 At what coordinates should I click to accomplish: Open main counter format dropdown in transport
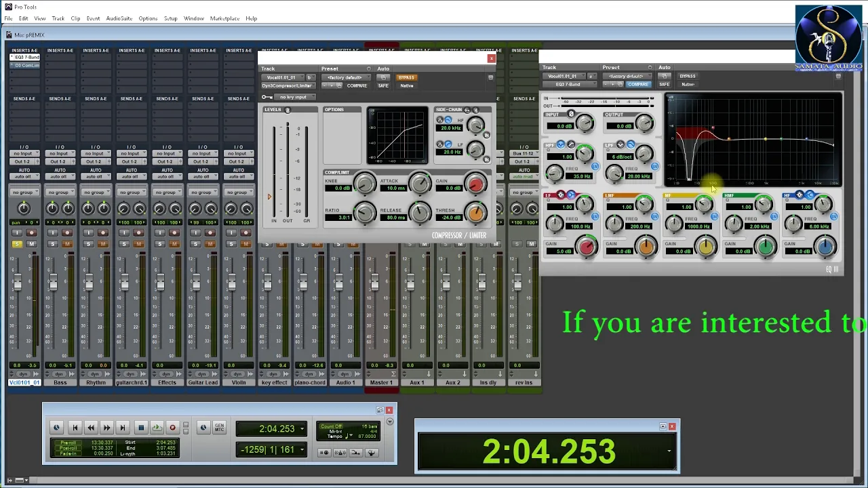point(302,428)
